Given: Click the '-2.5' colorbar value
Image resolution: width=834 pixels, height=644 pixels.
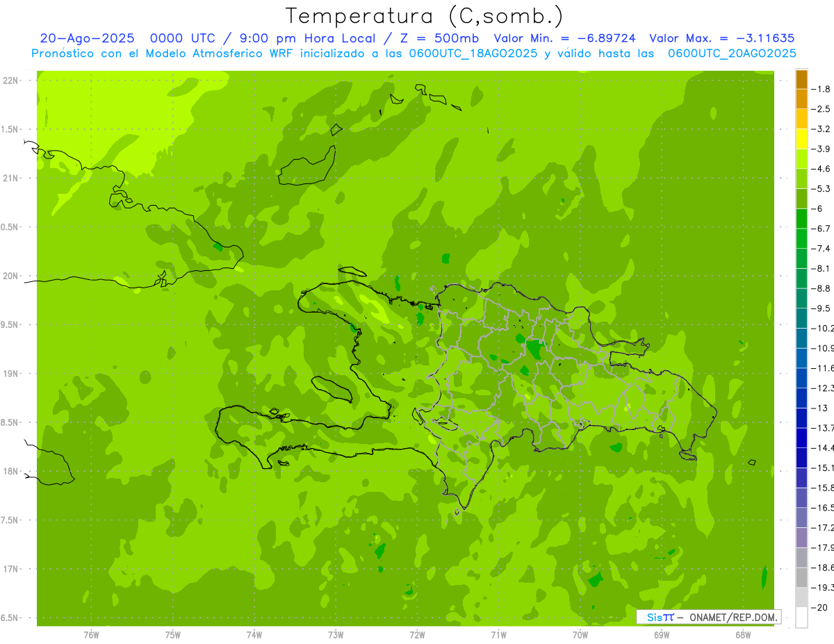Looking at the screenshot, I should pos(821,109).
